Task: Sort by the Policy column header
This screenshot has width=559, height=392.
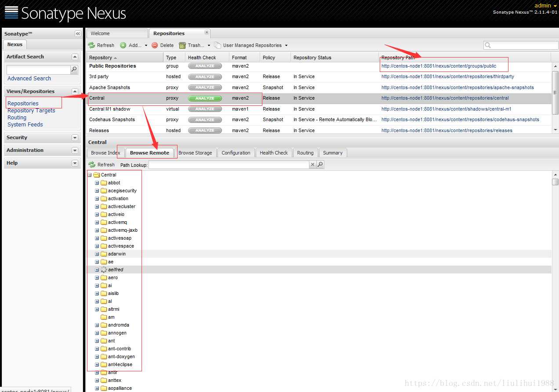Action: point(275,58)
